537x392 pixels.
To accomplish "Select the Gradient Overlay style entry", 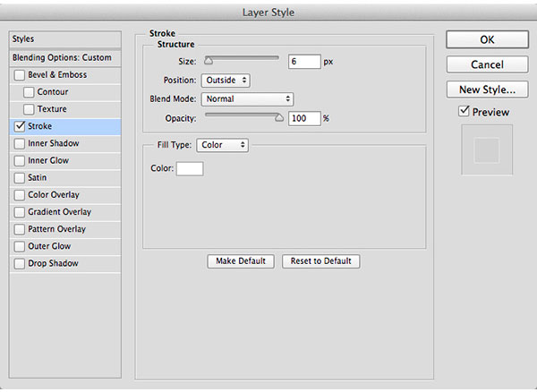I will [x=65, y=212].
